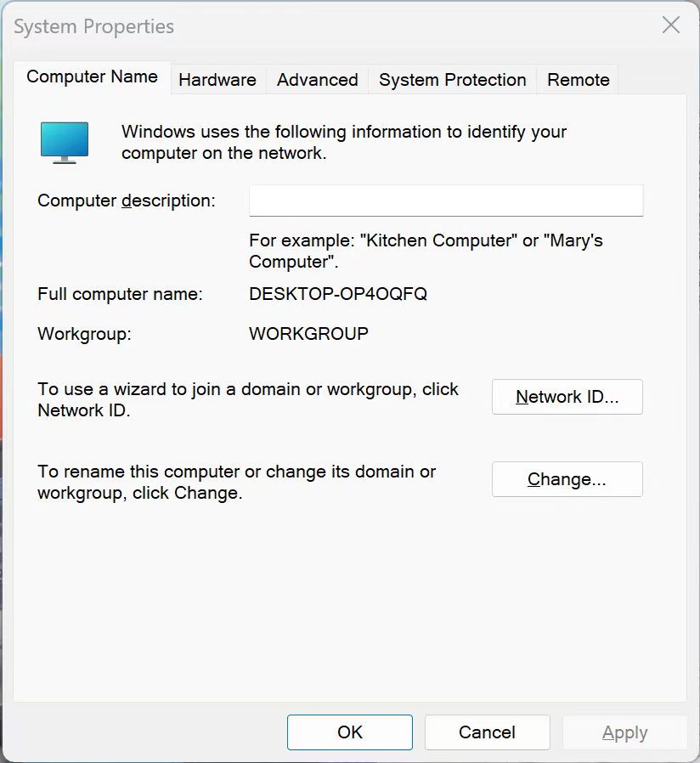Click the DESKTOP-OP4OQFQ computer name text
This screenshot has height=763, width=700.
(338, 294)
